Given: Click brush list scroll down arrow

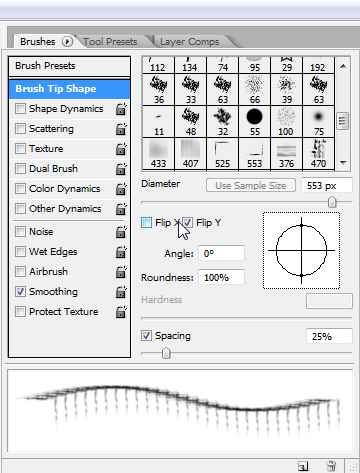Looking at the screenshot, I should point(343,163).
